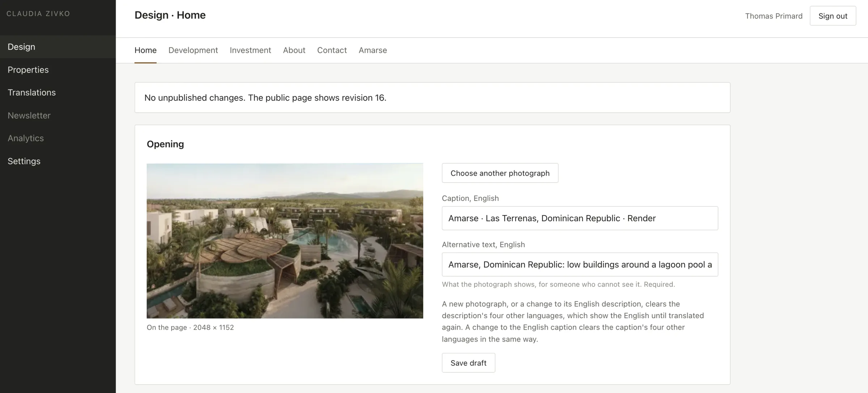This screenshot has width=868, height=393.
Task: Select the Home page tab
Action: (x=145, y=50)
